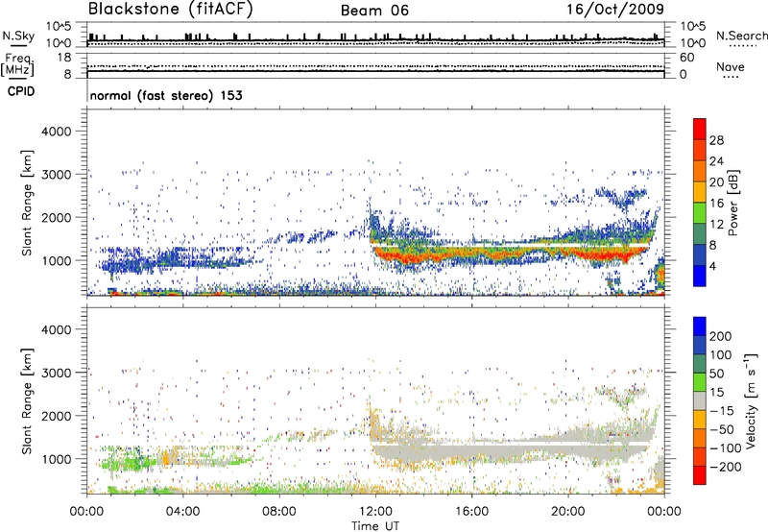Click the 'N.Search' legend label
Screen dimensions: 768x532
tap(741, 36)
